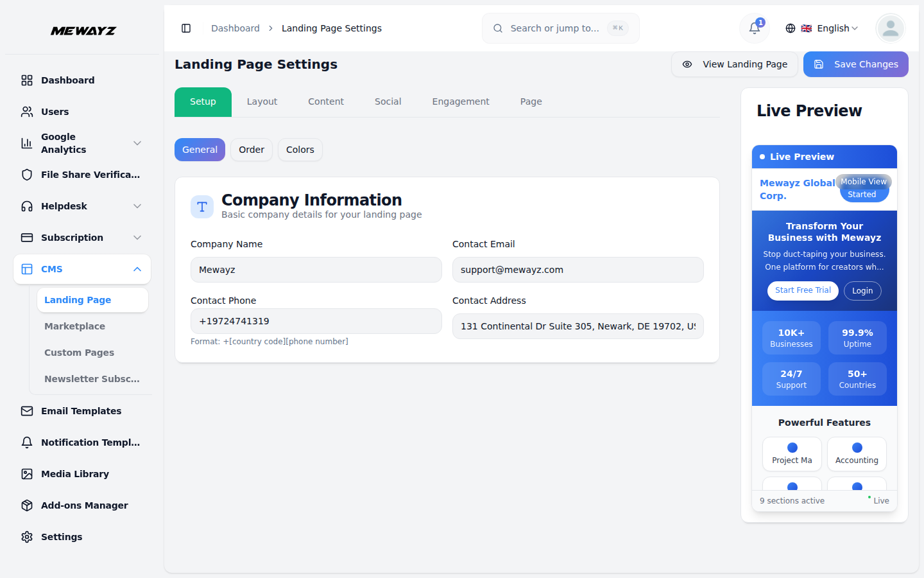Open the notifications bell icon

pyautogui.click(x=754, y=28)
